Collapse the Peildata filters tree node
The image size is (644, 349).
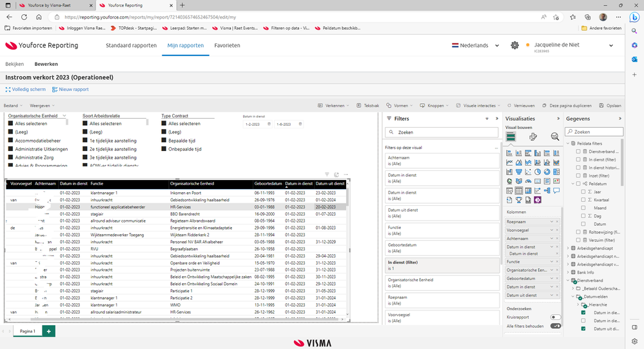tap(569, 143)
